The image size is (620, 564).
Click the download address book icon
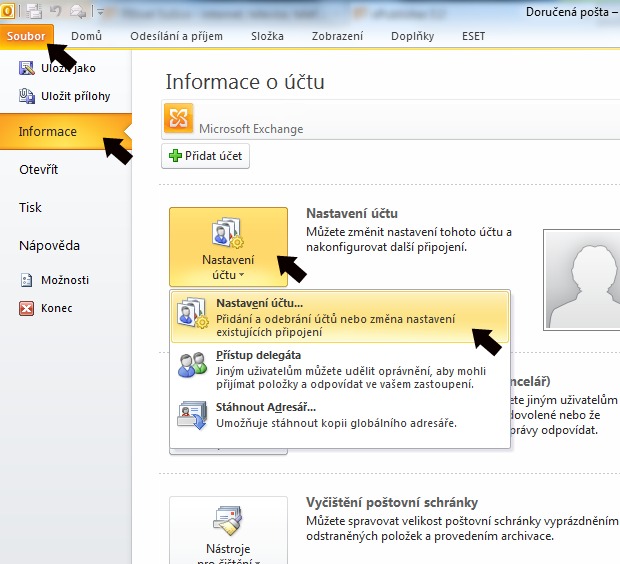(192, 415)
